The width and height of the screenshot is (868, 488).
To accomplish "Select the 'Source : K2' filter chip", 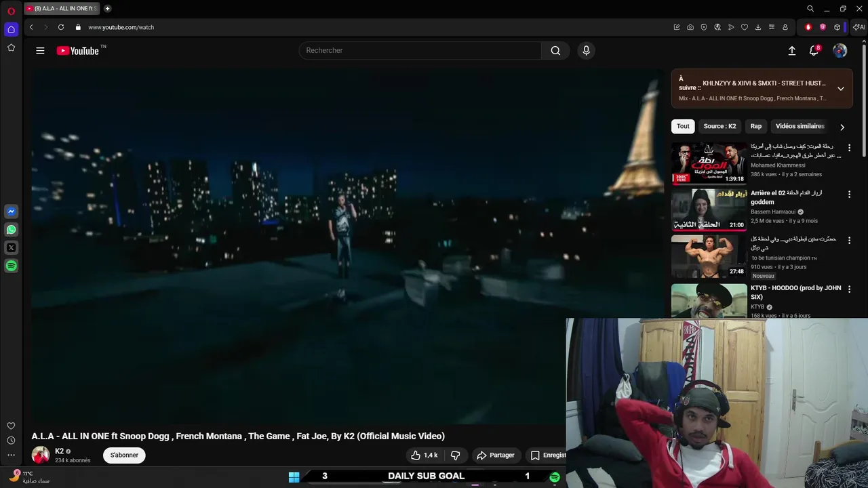I will (x=719, y=126).
